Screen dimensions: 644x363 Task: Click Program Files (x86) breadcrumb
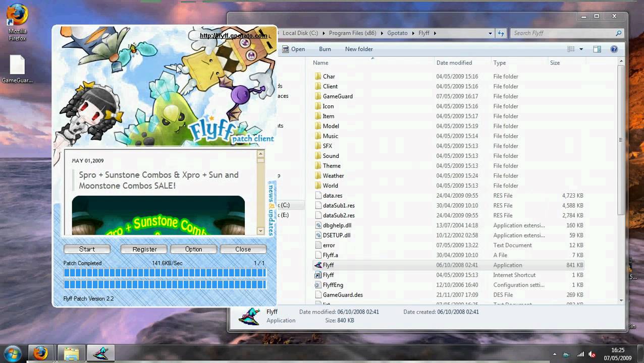pos(352,33)
